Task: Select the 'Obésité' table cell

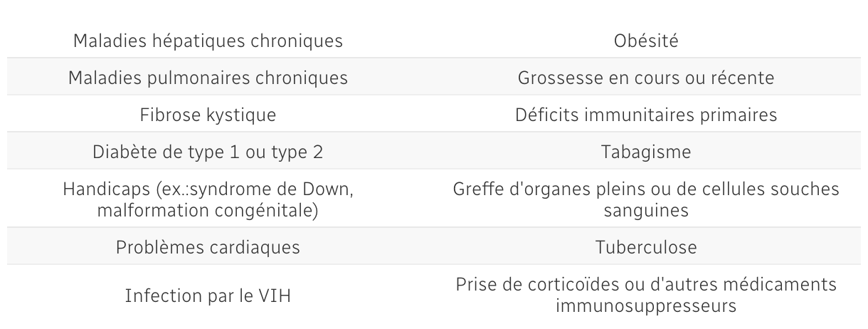Action: (x=646, y=41)
